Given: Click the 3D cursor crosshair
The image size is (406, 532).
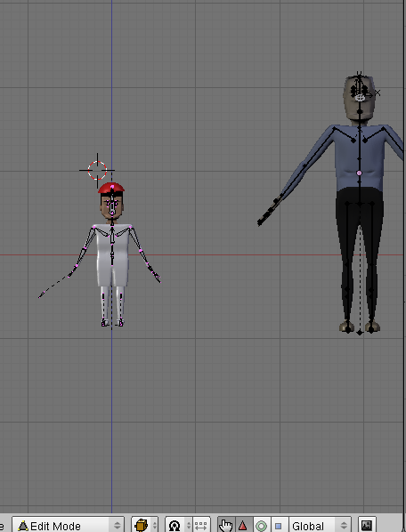Looking at the screenshot, I should click(x=97, y=170).
